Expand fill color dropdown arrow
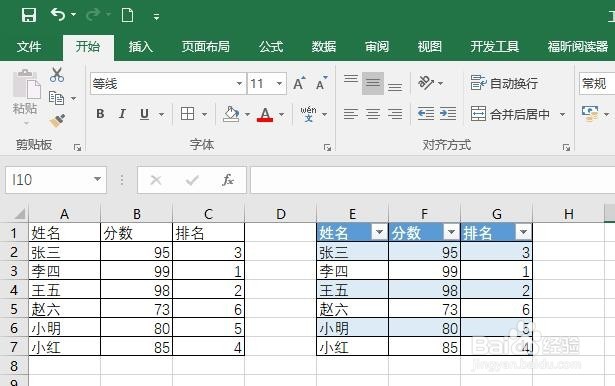 point(247,115)
